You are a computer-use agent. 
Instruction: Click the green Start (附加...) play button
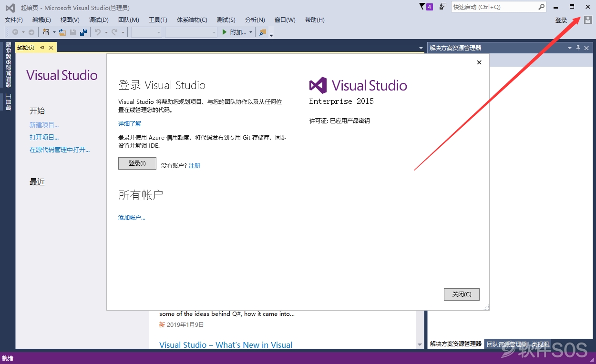point(234,32)
